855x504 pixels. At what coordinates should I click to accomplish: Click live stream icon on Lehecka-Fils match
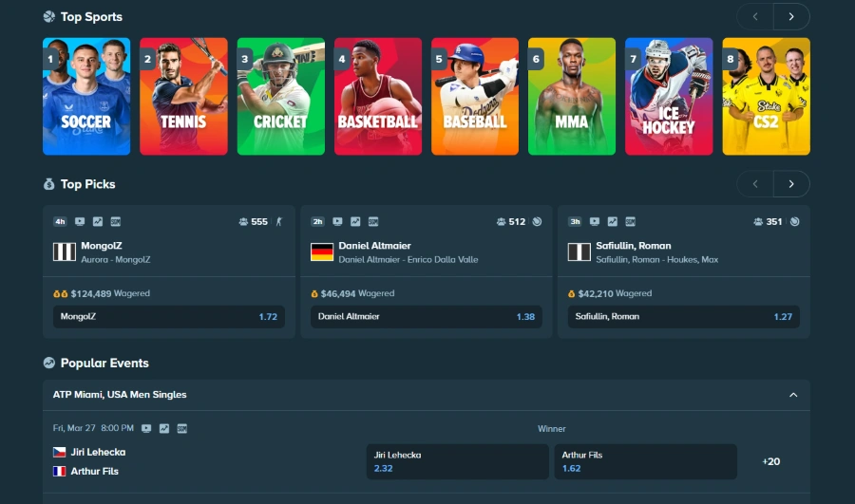coord(146,429)
